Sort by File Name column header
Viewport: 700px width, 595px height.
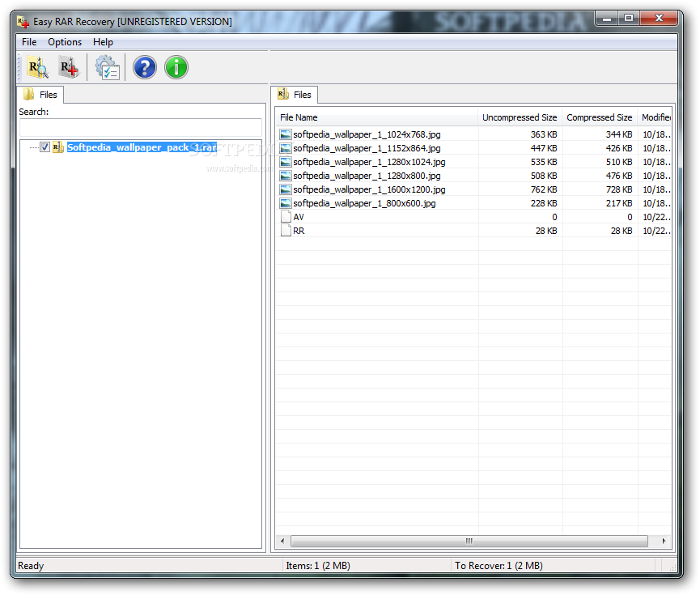coord(376,117)
